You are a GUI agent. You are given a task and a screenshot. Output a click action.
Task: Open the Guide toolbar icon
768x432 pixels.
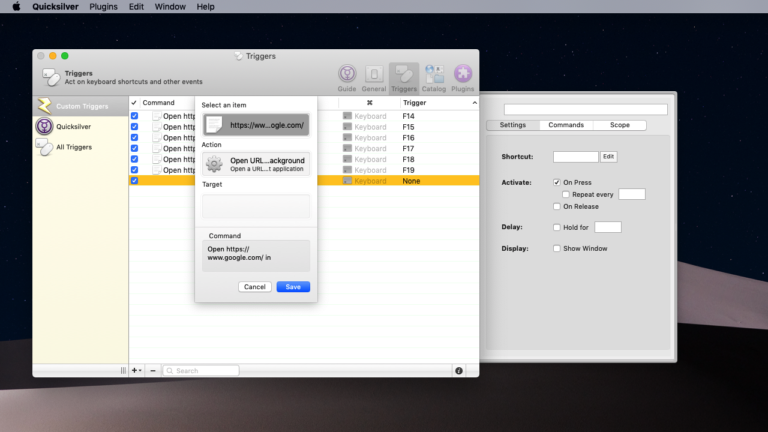pyautogui.click(x=347, y=76)
